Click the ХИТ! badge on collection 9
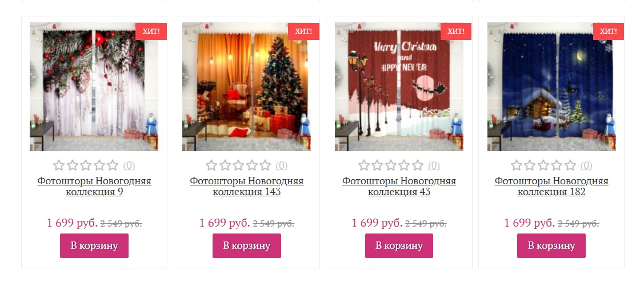Viewport: 644px width, 281px height. [151, 31]
